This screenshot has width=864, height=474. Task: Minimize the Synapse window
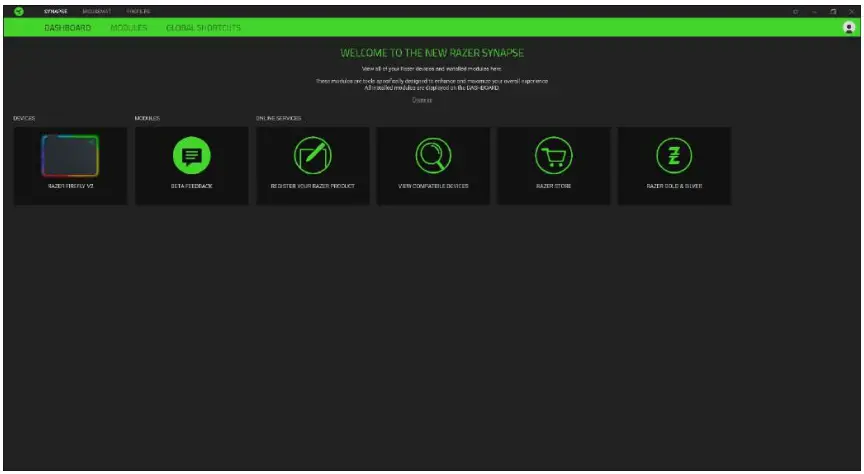coord(814,12)
